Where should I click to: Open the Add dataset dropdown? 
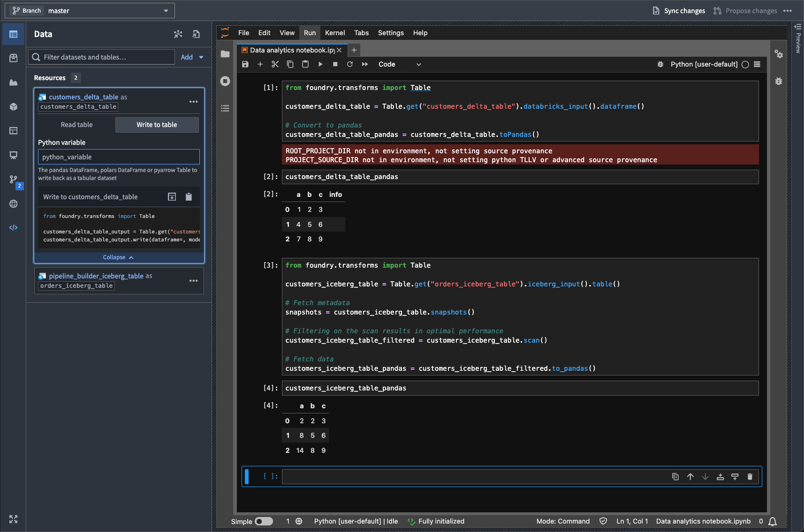(x=192, y=57)
